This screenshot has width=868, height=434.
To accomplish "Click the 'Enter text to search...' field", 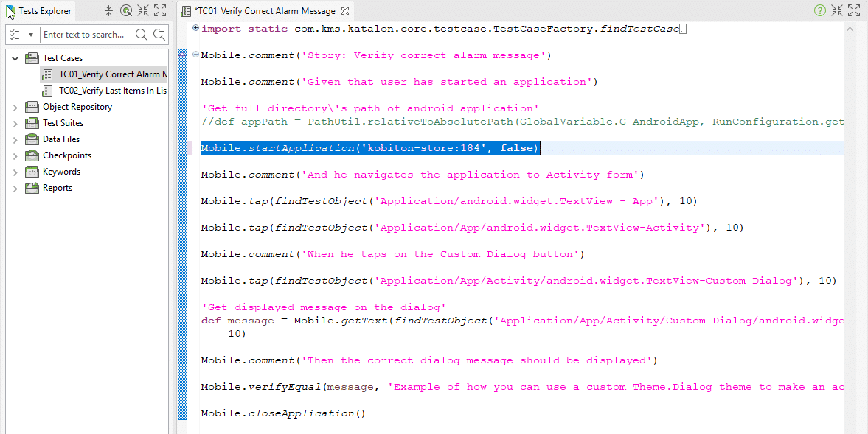I will [88, 35].
